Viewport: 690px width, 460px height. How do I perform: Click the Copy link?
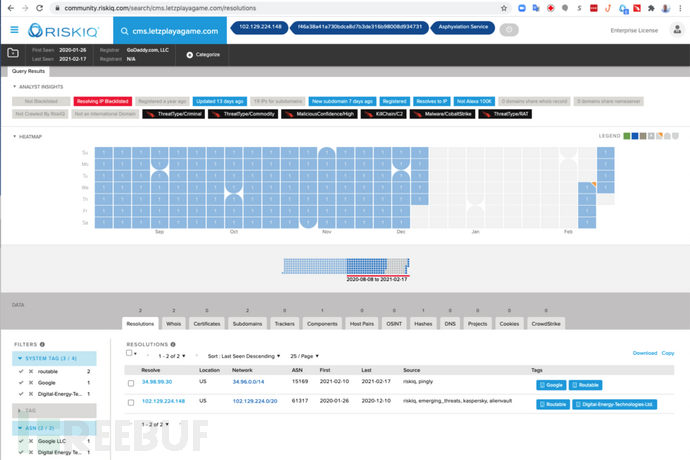[668, 353]
